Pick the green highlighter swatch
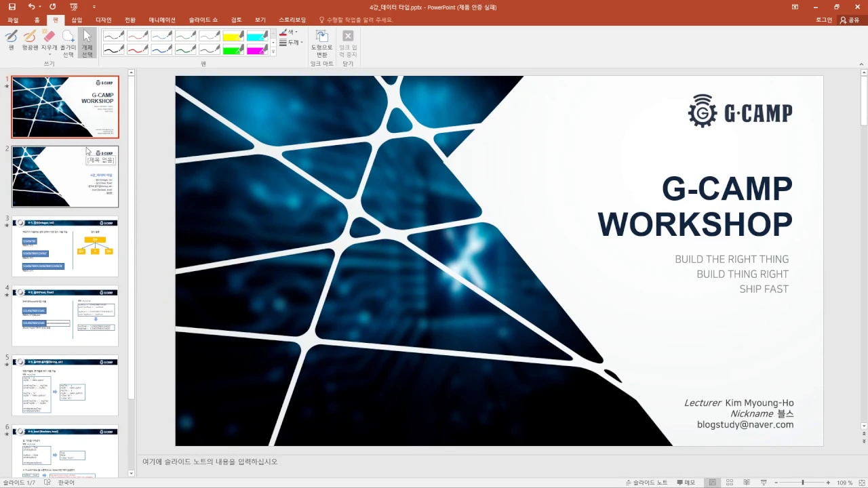The image size is (868, 488). click(x=233, y=49)
